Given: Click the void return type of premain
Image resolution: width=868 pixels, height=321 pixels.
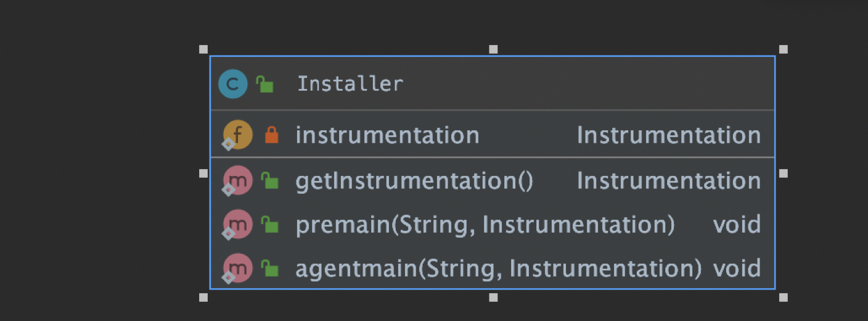Looking at the screenshot, I should point(736,225).
